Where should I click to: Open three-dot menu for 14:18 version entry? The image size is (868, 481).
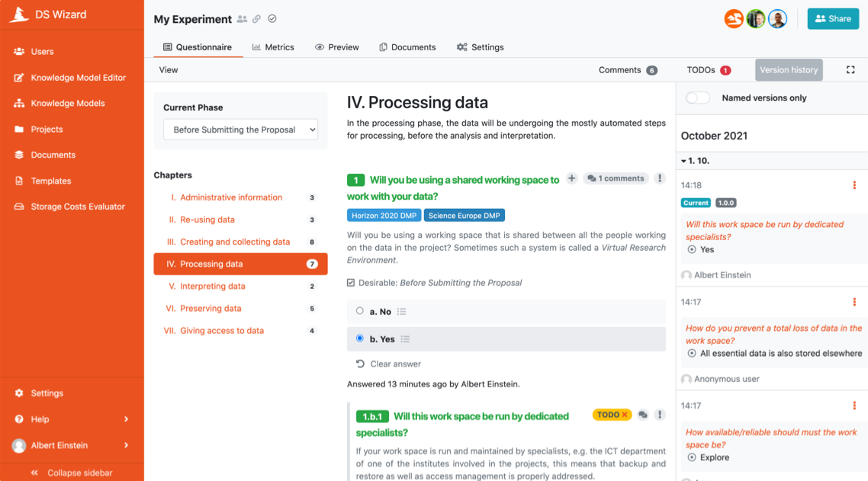[x=854, y=185]
